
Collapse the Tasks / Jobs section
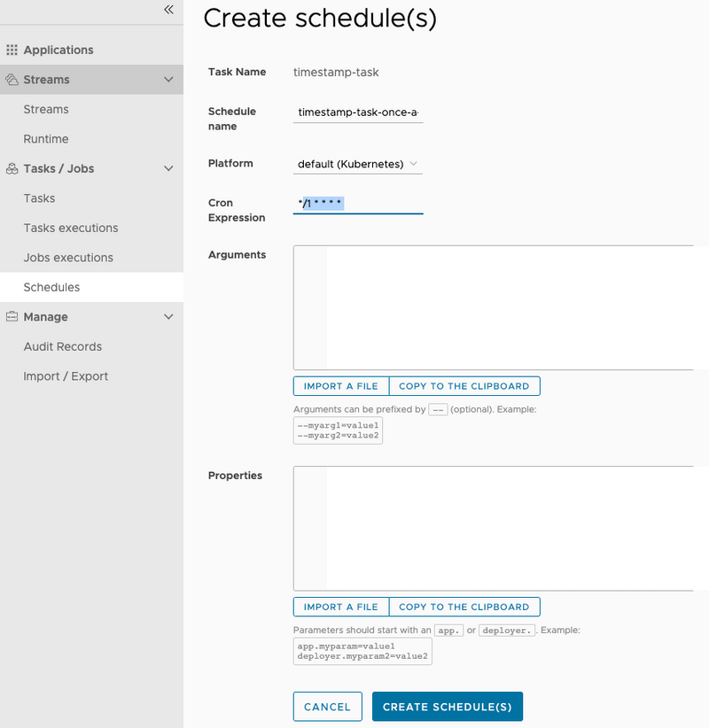pyautogui.click(x=171, y=168)
